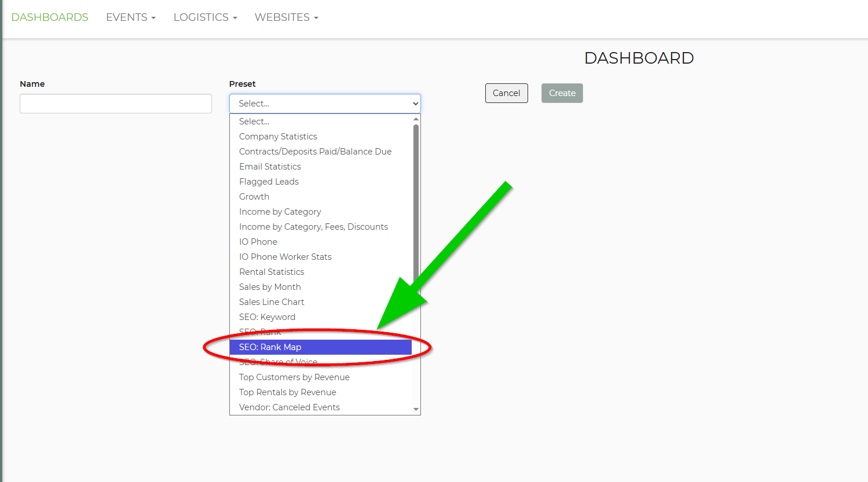Select Vendor: Canceled Events preset
The image size is (868, 482).
point(321,407)
